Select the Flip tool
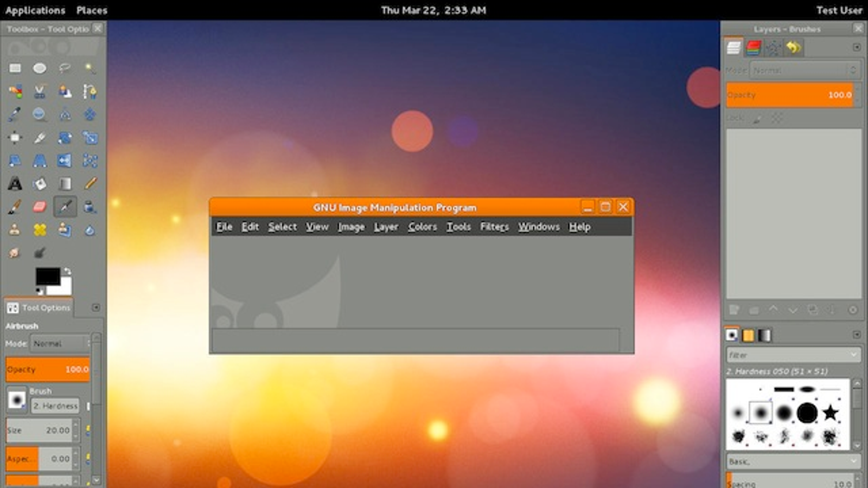The image size is (868, 488). point(65,160)
